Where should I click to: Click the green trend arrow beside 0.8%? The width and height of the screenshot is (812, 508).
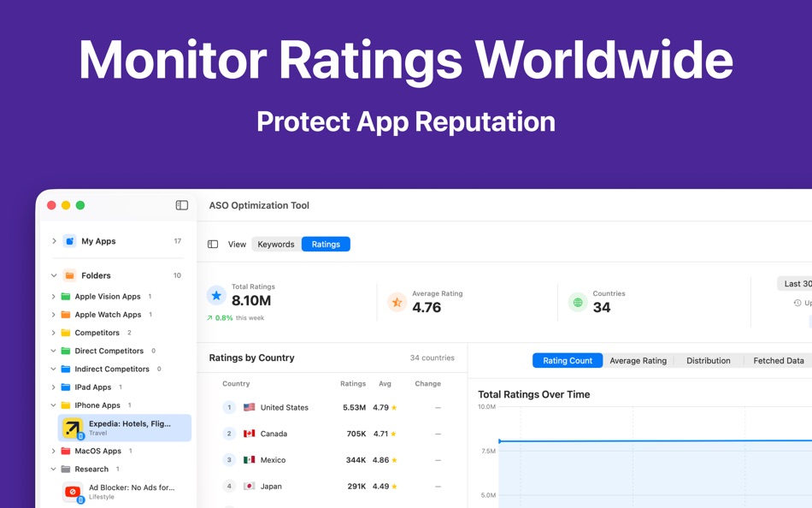[209, 318]
